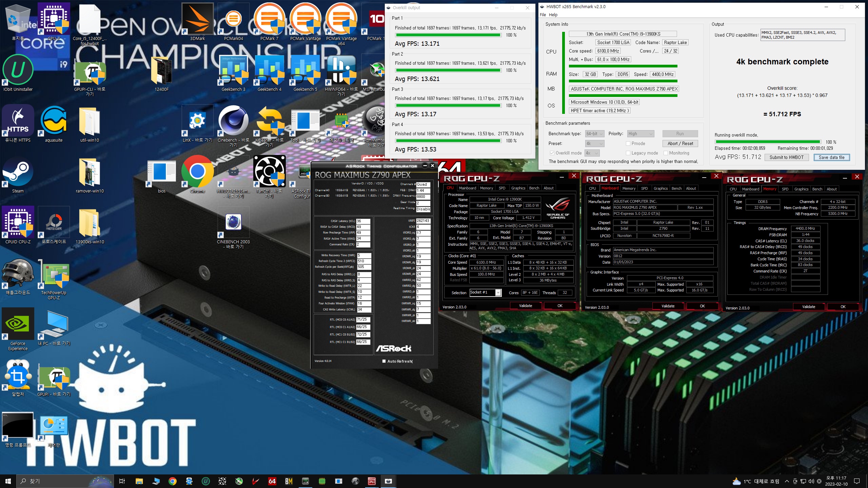
Task: Enable the Monitoring checkbox
Action: 666,153
